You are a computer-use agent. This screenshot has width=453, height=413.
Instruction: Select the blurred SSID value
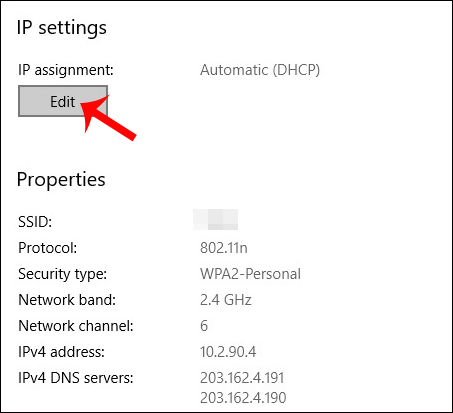(x=216, y=220)
